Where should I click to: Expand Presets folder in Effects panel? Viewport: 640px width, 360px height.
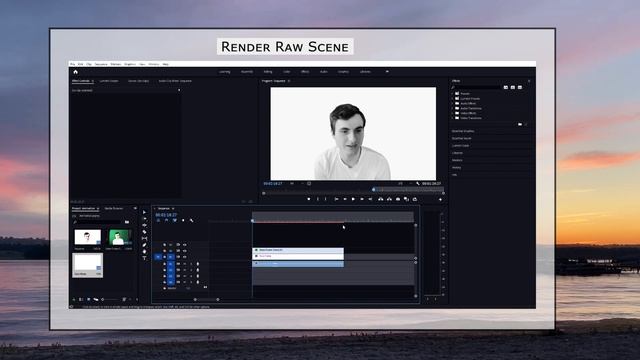[453, 93]
